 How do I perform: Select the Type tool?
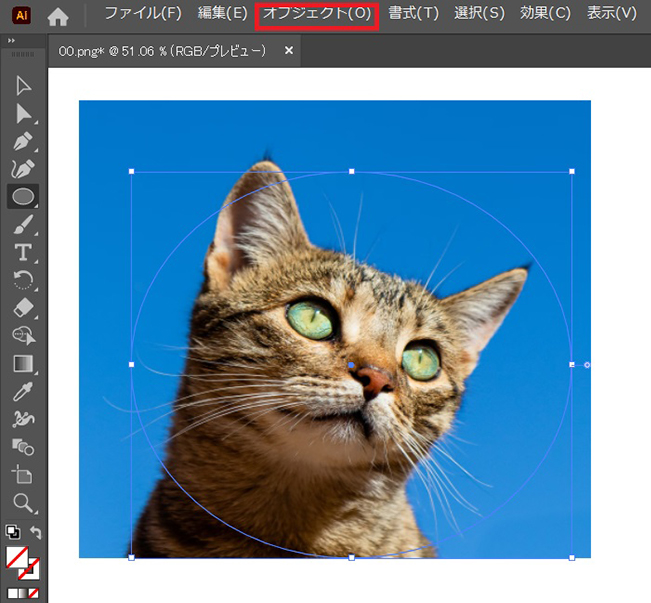23,252
